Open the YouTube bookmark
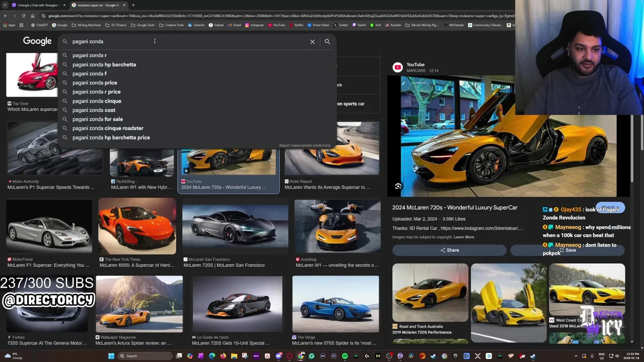Screen dimensions: 644x362 click(x=277, y=25)
